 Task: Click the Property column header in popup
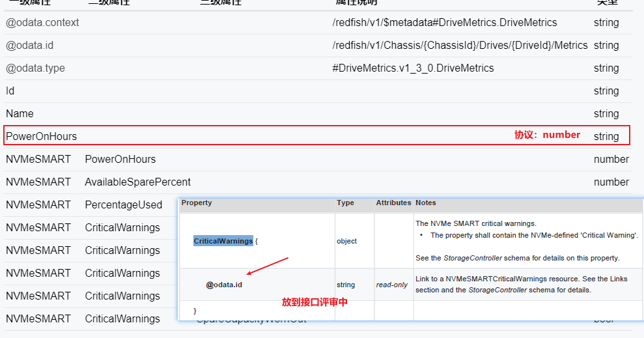(x=197, y=203)
